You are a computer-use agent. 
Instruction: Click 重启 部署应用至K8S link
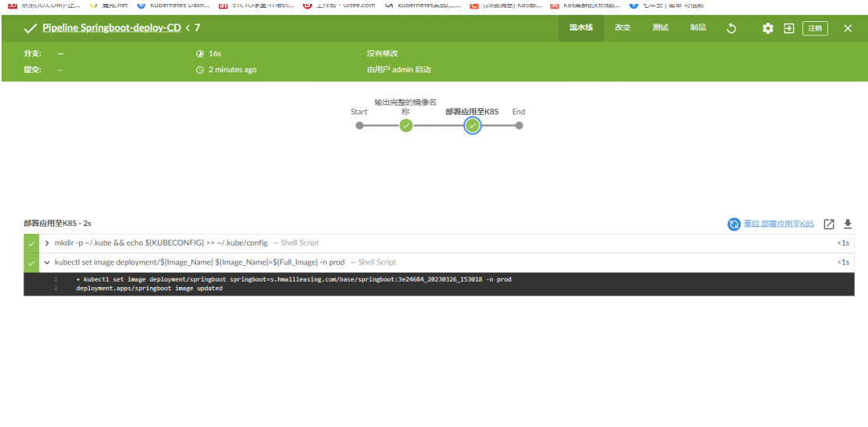778,224
